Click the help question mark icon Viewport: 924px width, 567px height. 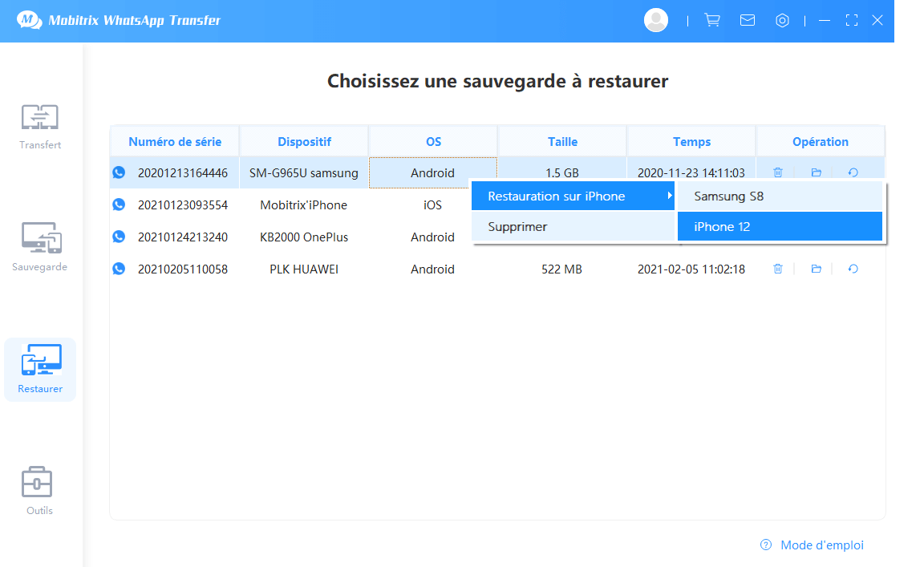coord(765,545)
